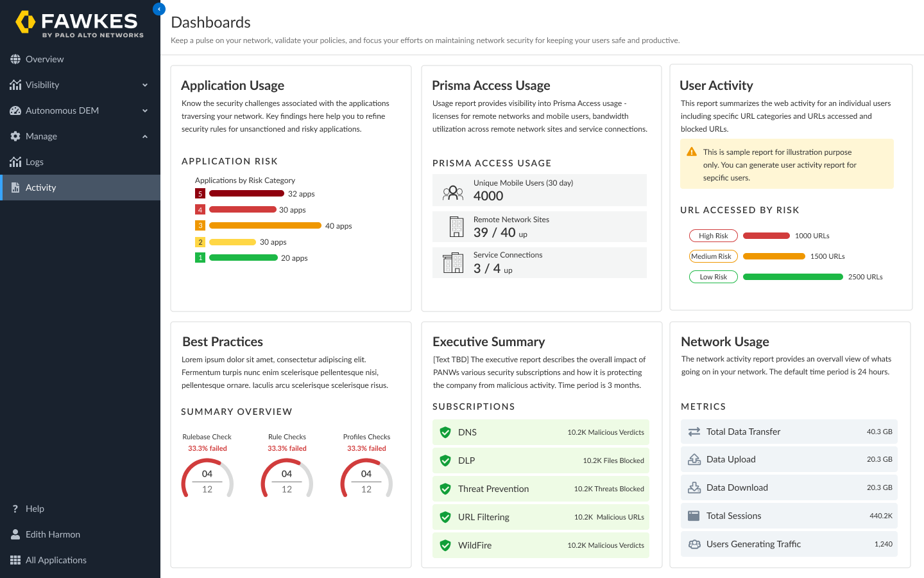The image size is (924, 578).
Task: Click the risk level 3 orange swatch
Action: (200, 225)
